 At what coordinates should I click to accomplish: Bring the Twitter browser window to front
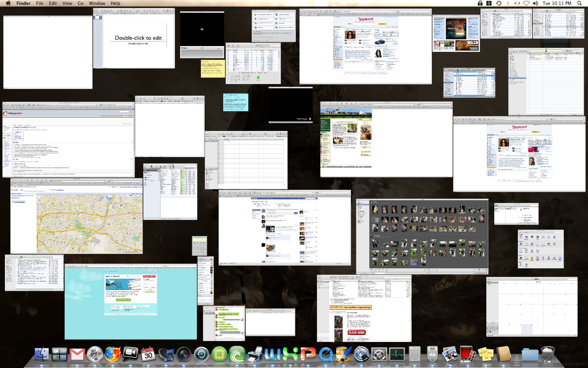[x=131, y=301]
